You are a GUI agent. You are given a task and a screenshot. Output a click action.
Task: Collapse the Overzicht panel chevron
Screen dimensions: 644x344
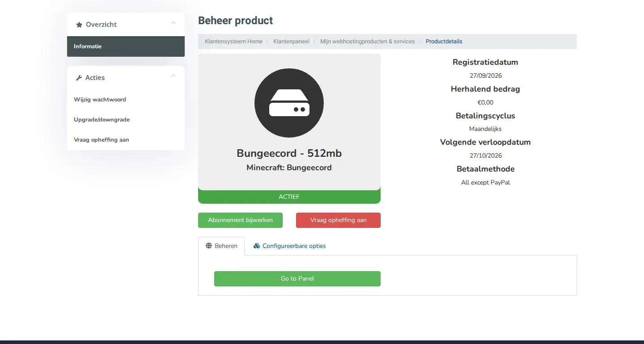[174, 23]
